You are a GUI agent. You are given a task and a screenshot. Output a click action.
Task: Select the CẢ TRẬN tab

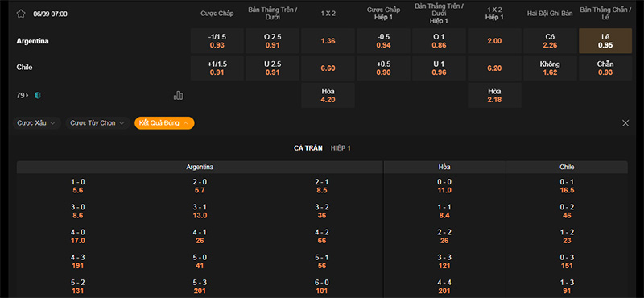click(308, 148)
